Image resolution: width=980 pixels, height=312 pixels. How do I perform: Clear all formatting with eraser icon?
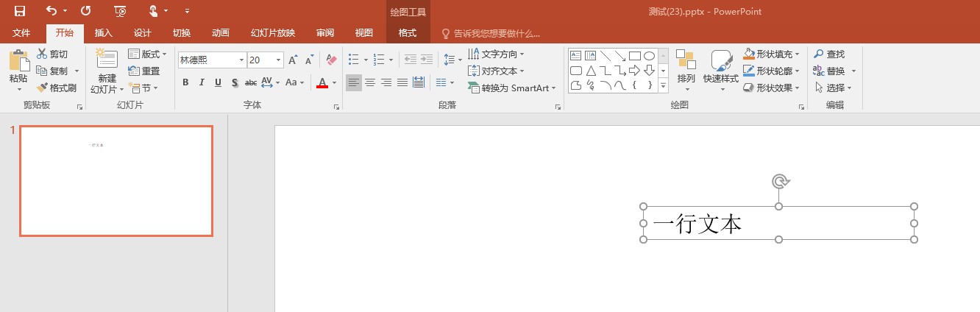(331, 60)
